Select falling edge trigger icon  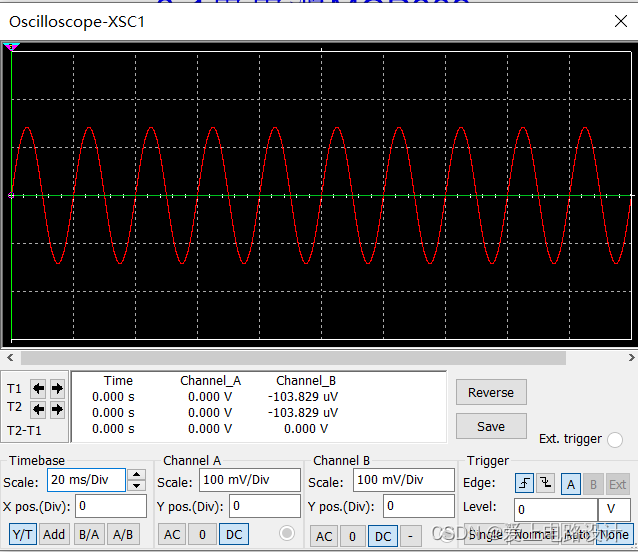click(545, 484)
